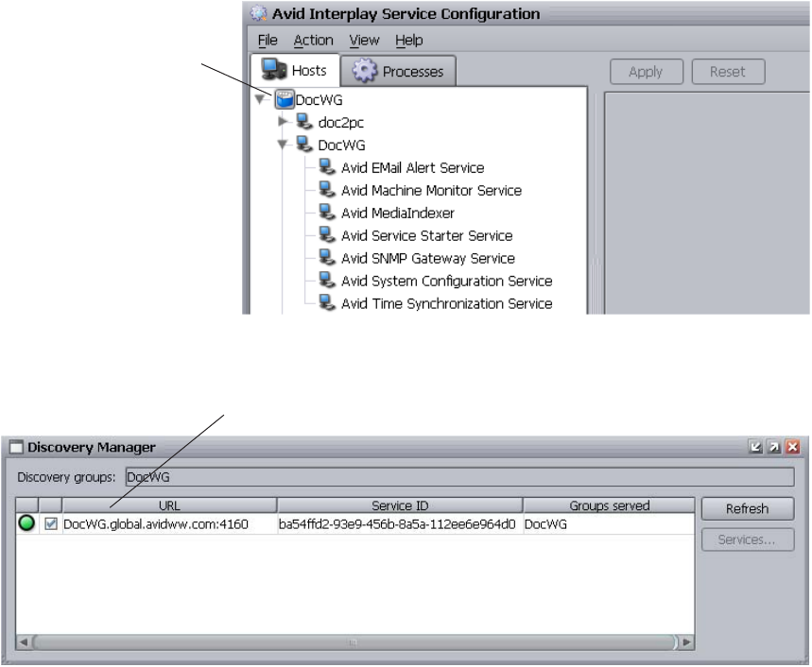
Task: Click the DocWG host computer icon
Action: [x=304, y=145]
